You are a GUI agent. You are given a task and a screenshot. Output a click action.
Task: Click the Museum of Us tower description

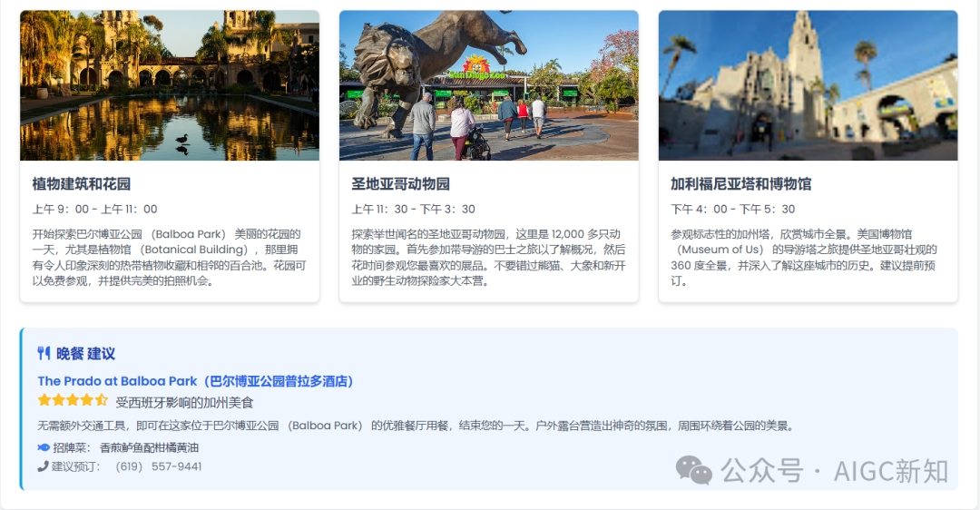coord(804,258)
